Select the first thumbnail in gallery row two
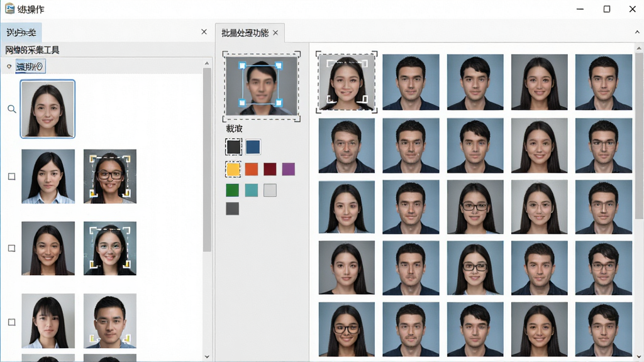The height and width of the screenshot is (362, 644). click(x=347, y=145)
